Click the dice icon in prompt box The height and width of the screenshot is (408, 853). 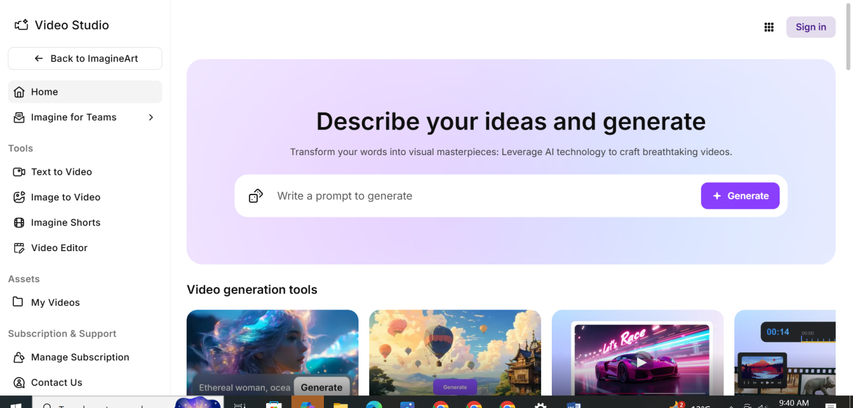pos(256,196)
